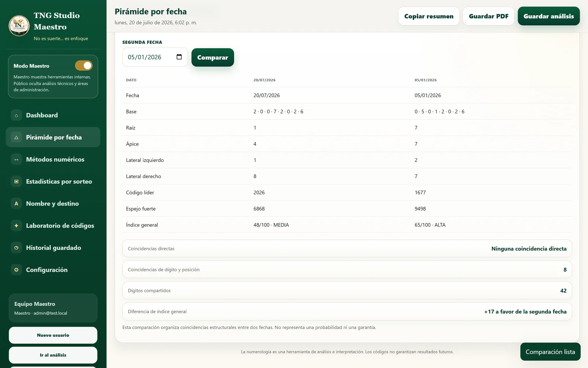This screenshot has height=368, width=588.
Task: Click Coincidencias de dígito y posición row
Action: [x=347, y=269]
